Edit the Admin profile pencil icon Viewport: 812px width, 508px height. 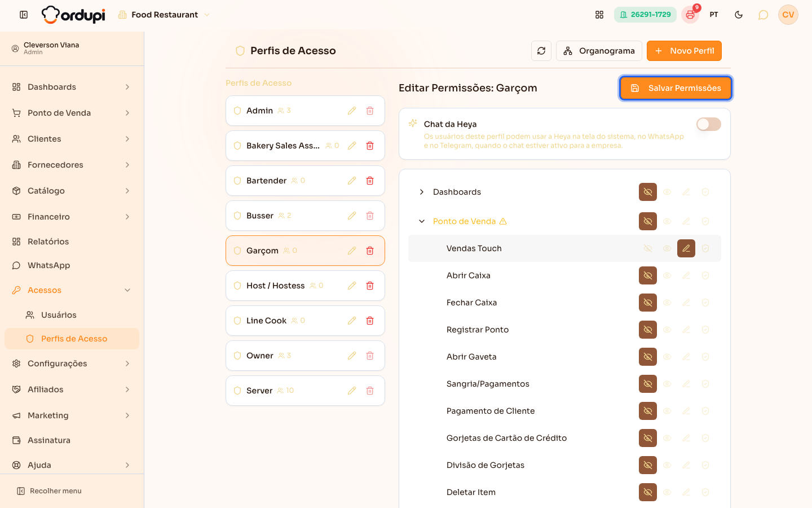coord(352,111)
